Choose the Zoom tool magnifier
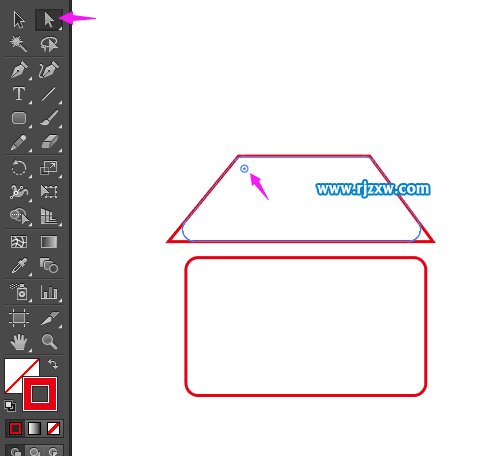Image resolution: width=504 pixels, height=456 pixels. click(x=50, y=342)
